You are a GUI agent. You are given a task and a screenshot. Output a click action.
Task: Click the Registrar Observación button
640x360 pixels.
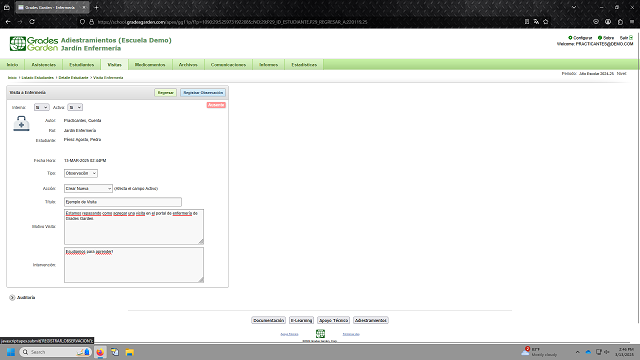pos(203,93)
